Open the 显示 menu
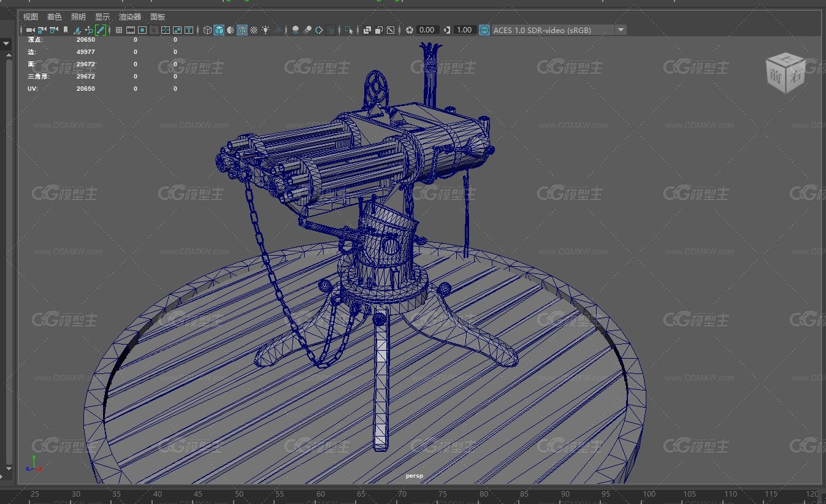The height and width of the screenshot is (504, 826). tap(102, 17)
